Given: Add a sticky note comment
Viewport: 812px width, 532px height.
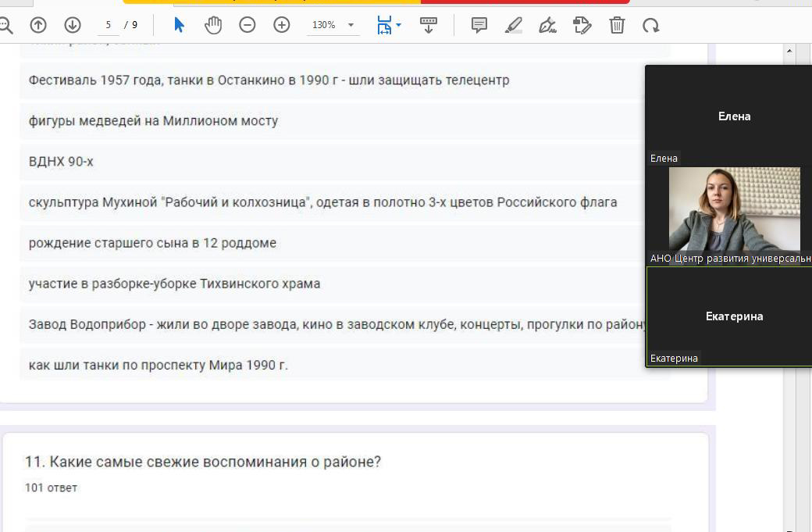Looking at the screenshot, I should pyautogui.click(x=479, y=25).
